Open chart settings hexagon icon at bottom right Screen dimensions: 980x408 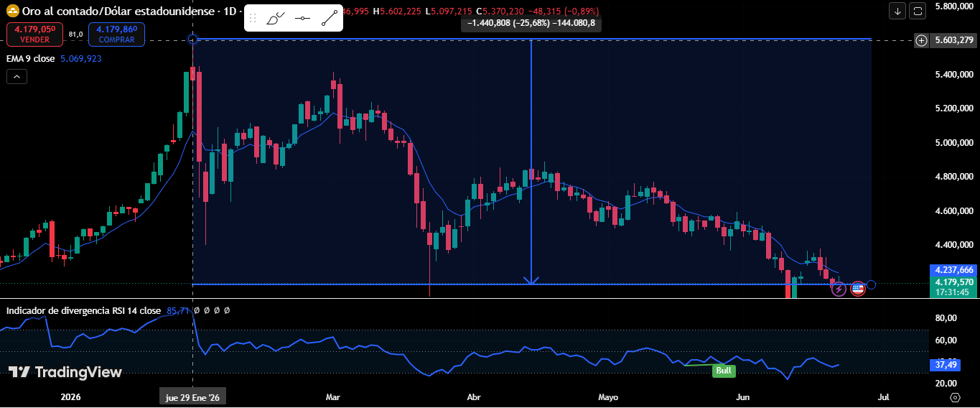(x=955, y=397)
